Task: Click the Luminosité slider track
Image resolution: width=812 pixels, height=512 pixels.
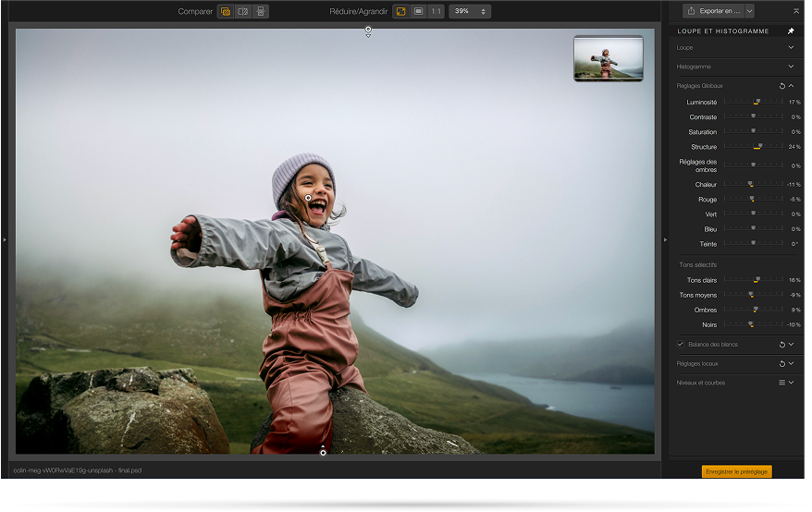Action: click(x=753, y=102)
